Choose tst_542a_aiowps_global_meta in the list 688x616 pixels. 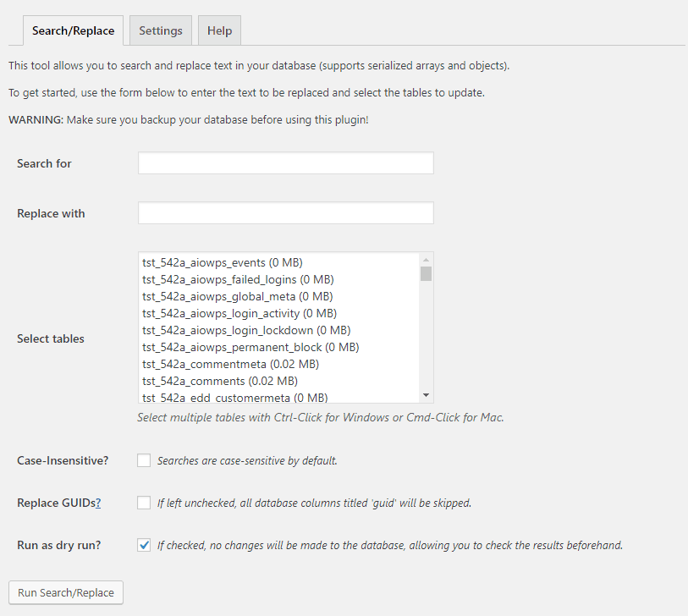pyautogui.click(x=237, y=296)
